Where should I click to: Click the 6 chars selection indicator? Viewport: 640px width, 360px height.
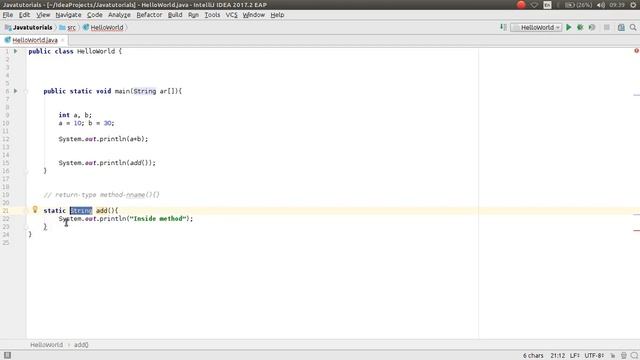coord(533,356)
